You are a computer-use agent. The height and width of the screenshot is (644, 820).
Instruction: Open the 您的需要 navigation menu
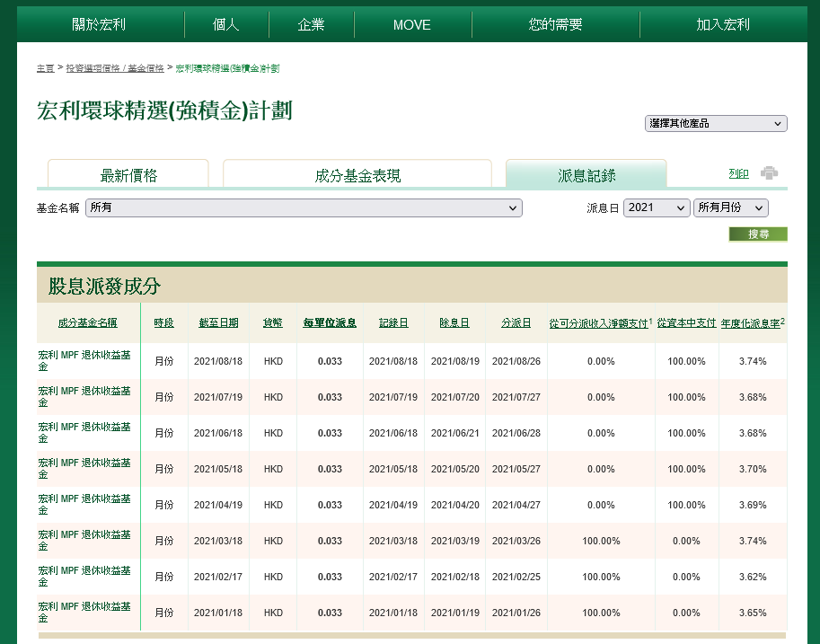[x=555, y=24]
